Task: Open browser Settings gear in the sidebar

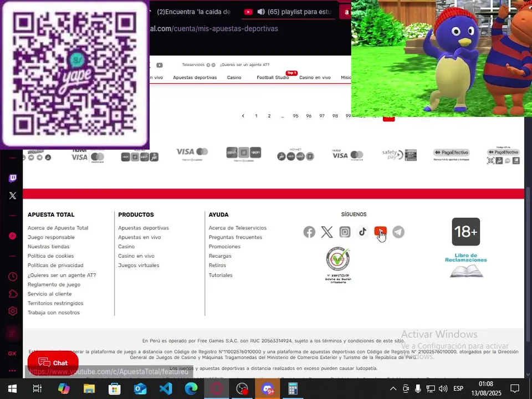Action: pyautogui.click(x=13, y=311)
